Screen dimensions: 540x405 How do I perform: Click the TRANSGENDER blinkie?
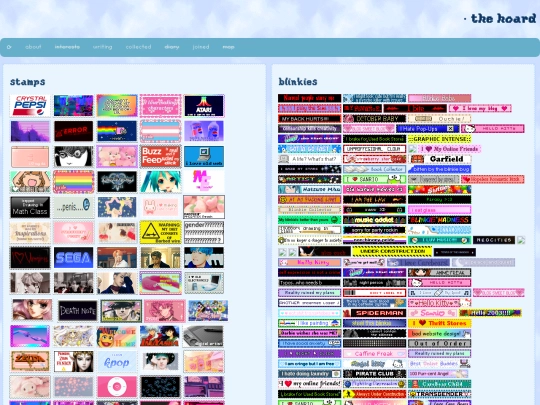439,394
